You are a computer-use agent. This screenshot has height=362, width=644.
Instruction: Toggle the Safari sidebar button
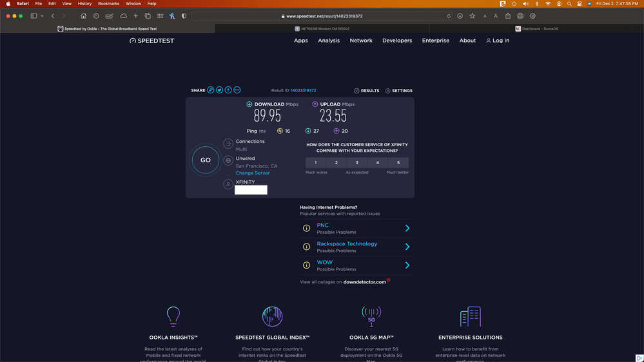coord(34,16)
